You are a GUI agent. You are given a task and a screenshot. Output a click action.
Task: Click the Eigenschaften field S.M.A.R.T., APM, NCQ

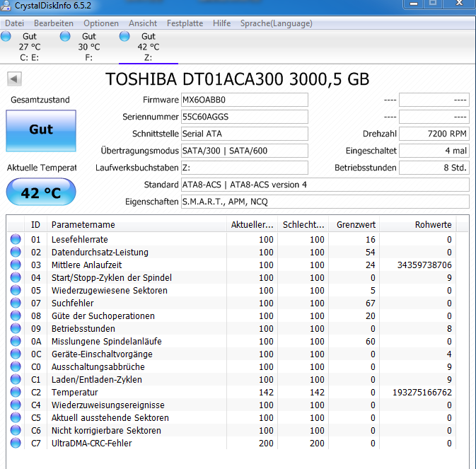[x=325, y=202]
